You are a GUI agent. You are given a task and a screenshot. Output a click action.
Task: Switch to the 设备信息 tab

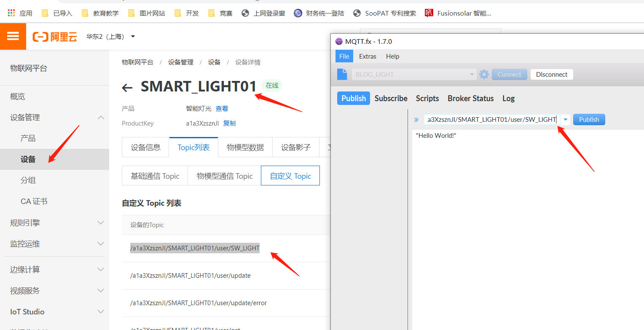tap(145, 147)
